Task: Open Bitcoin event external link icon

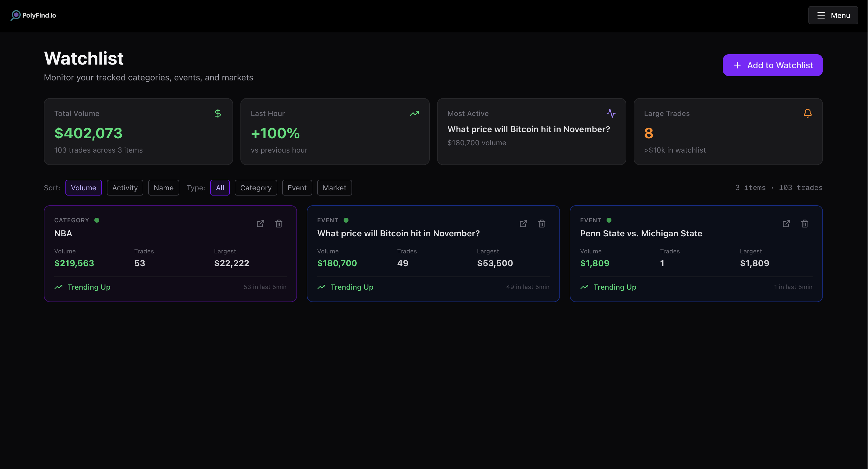Action: (x=523, y=224)
